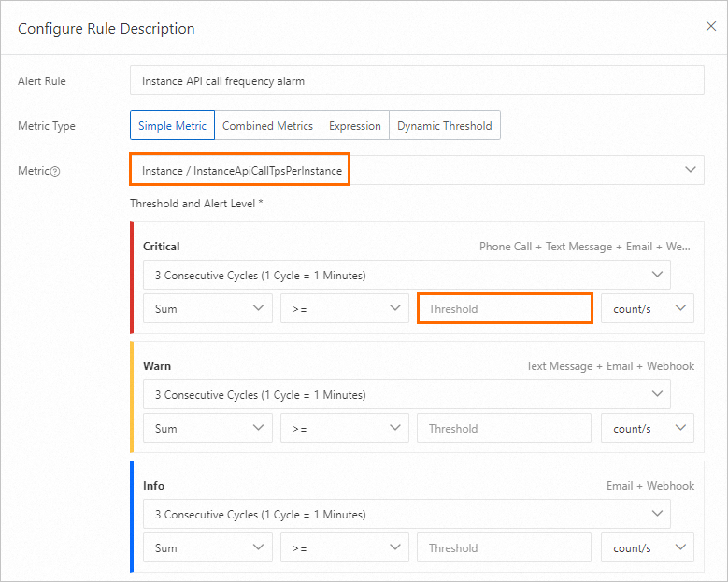Open Critical count/s unit dropdown
This screenshot has height=582, width=728.
(647, 309)
